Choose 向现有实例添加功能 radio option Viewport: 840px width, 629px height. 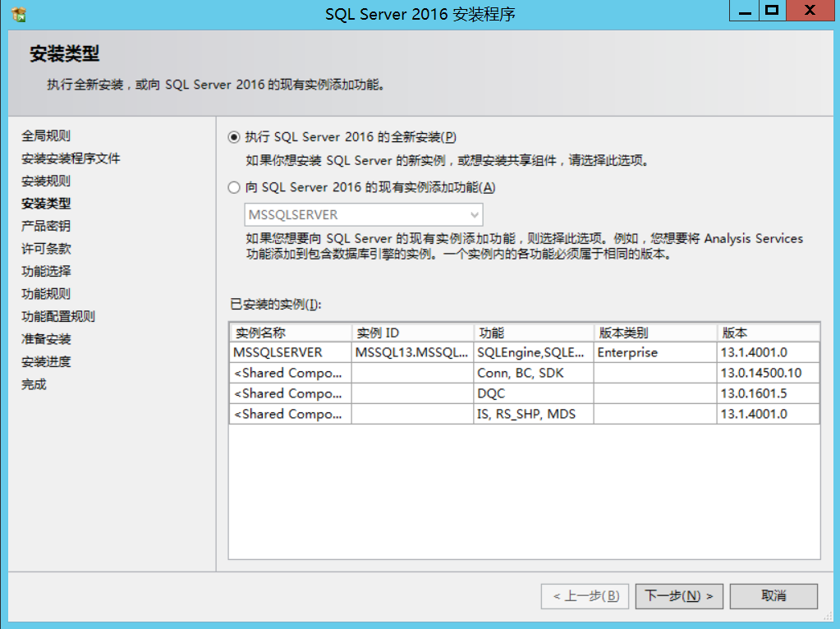pyautogui.click(x=233, y=187)
